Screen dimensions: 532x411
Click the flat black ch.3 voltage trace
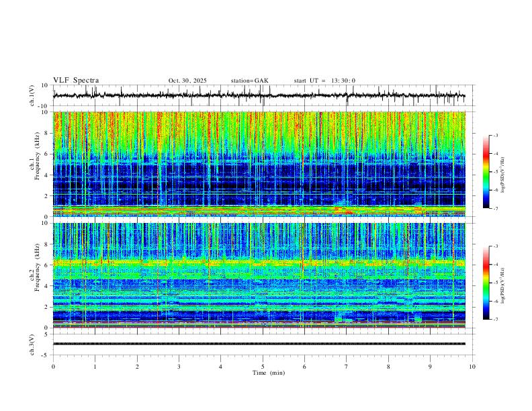(259, 344)
